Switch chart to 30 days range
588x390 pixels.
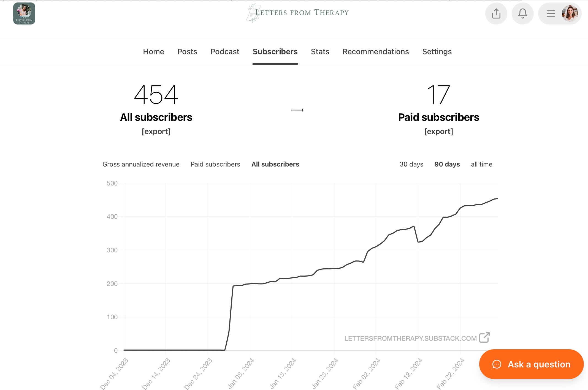pyautogui.click(x=411, y=164)
